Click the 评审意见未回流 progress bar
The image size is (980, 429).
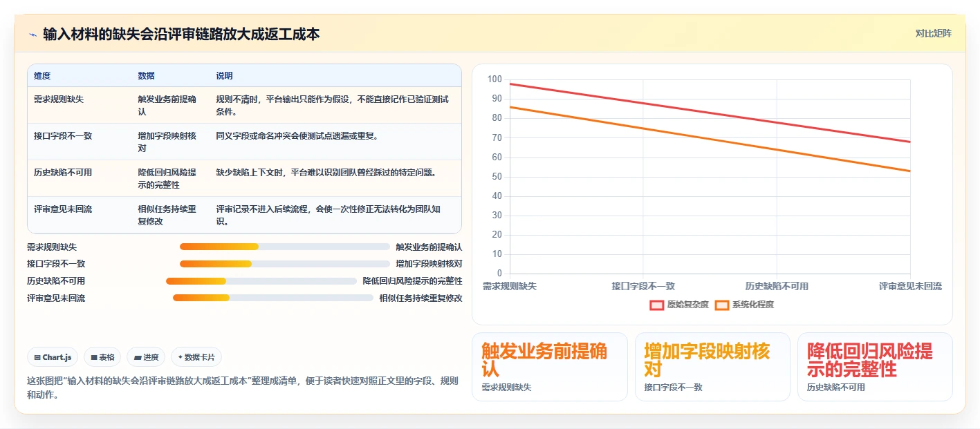272,298
